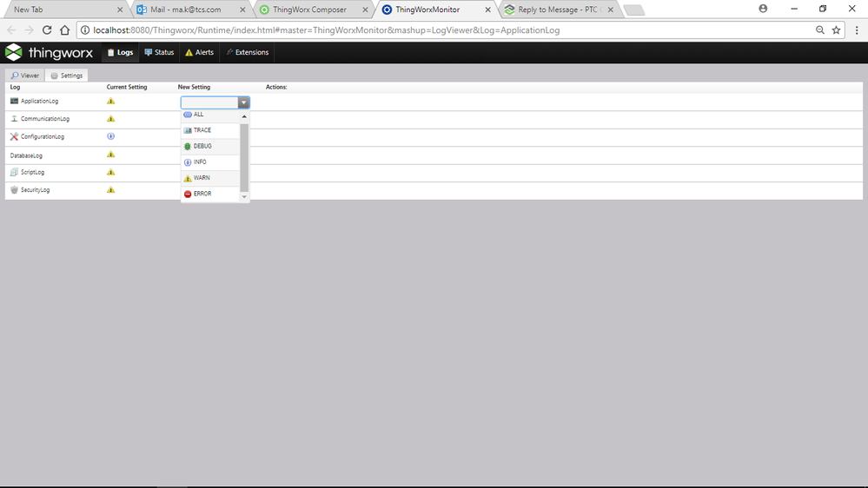
Task: Click ScriptLog current setting warning icon
Action: click(110, 172)
